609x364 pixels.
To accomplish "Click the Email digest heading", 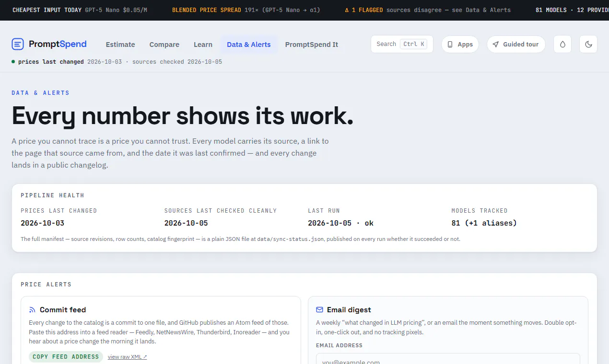I will pyautogui.click(x=349, y=310).
